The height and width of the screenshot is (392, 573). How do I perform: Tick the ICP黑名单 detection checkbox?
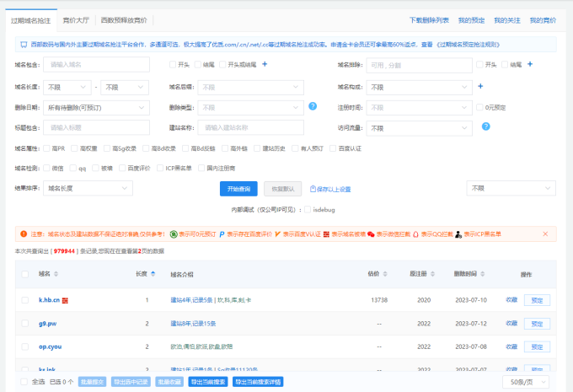click(x=160, y=168)
